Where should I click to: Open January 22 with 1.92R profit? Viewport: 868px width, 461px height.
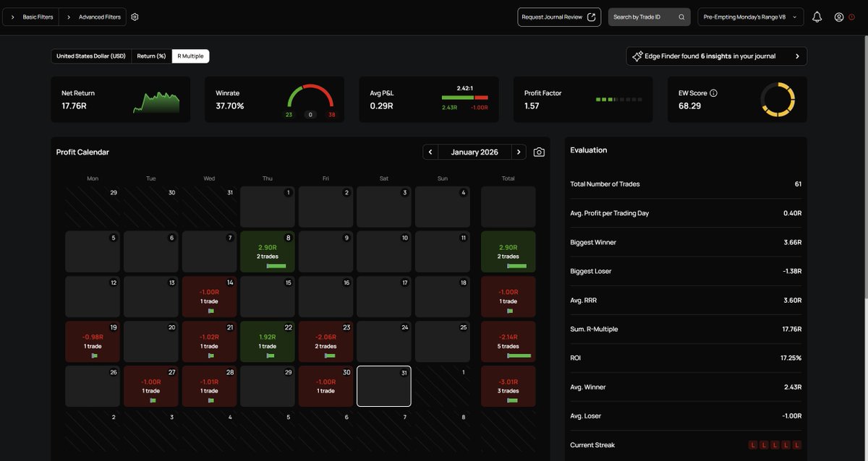(268, 342)
